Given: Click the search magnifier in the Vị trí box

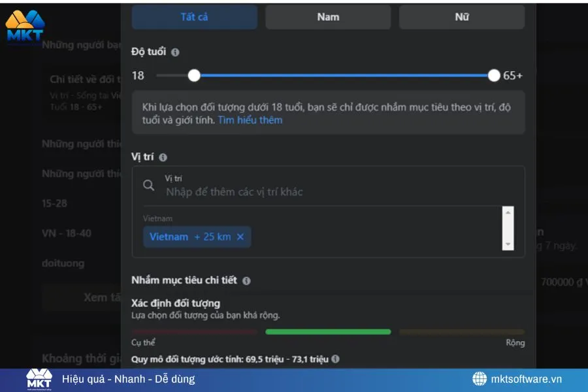Looking at the screenshot, I should (x=149, y=186).
